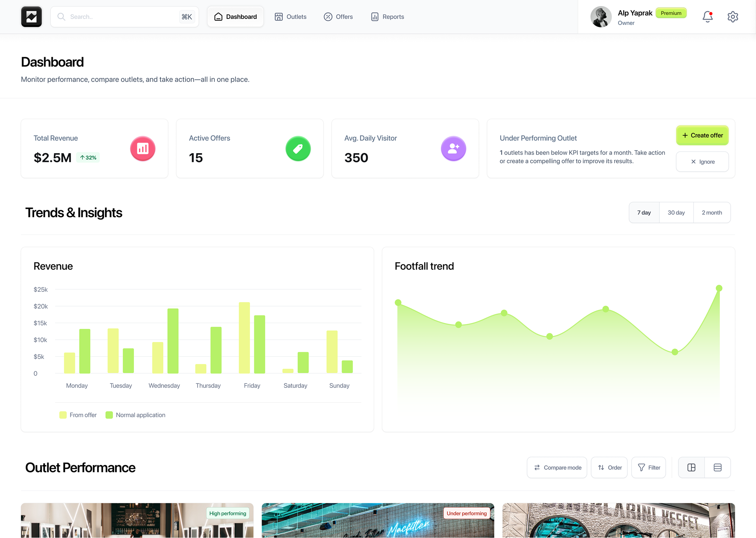Image resolution: width=756 pixels, height=538 pixels.
Task: Switch to list layout view icon
Action: pyautogui.click(x=718, y=468)
